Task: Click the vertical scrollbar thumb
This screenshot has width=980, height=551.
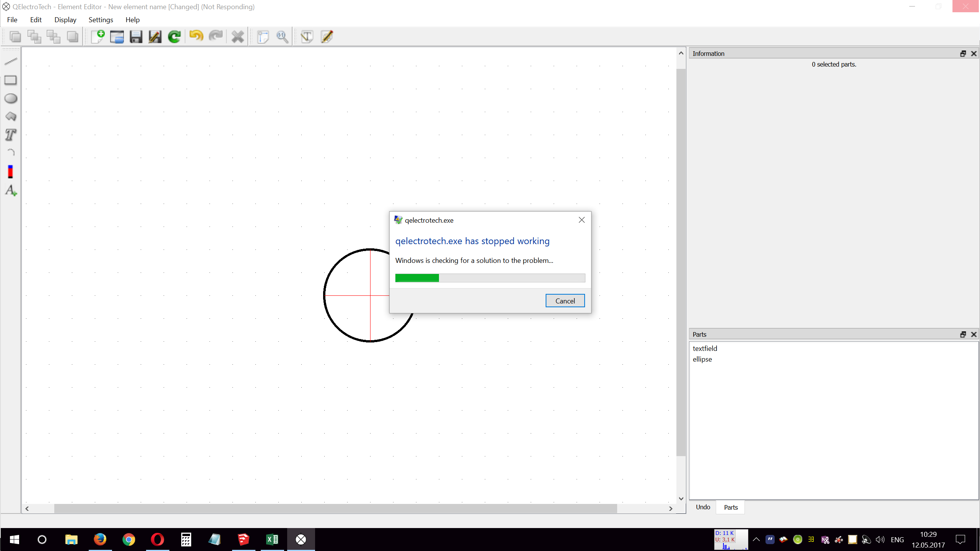Action: pyautogui.click(x=681, y=262)
